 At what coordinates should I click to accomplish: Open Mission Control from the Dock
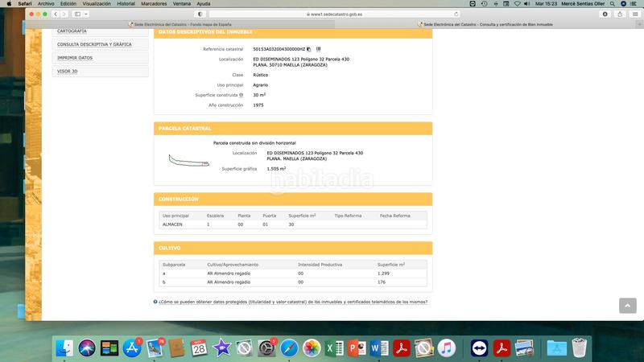pos(109,348)
